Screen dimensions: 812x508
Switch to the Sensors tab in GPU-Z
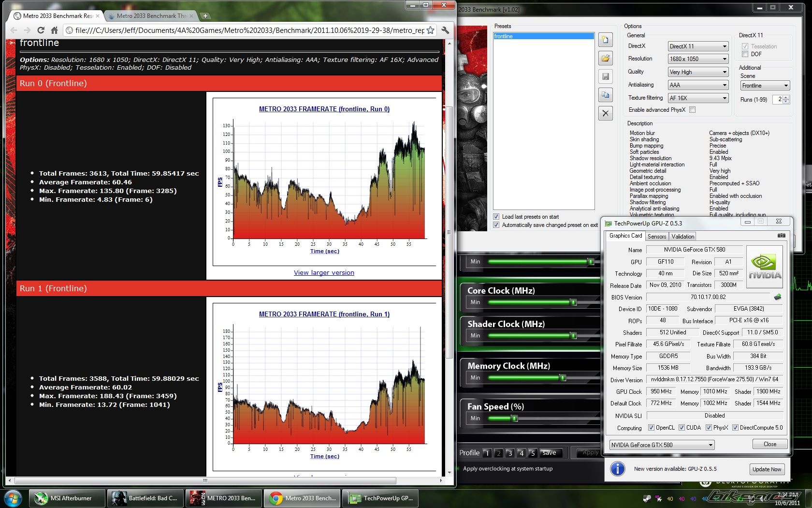pyautogui.click(x=657, y=237)
